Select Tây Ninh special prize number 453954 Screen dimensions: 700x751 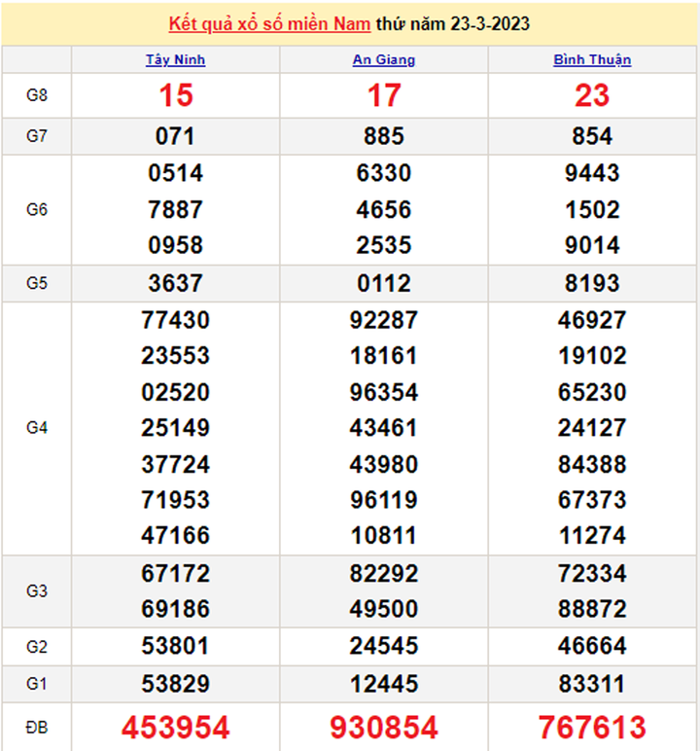tap(175, 727)
